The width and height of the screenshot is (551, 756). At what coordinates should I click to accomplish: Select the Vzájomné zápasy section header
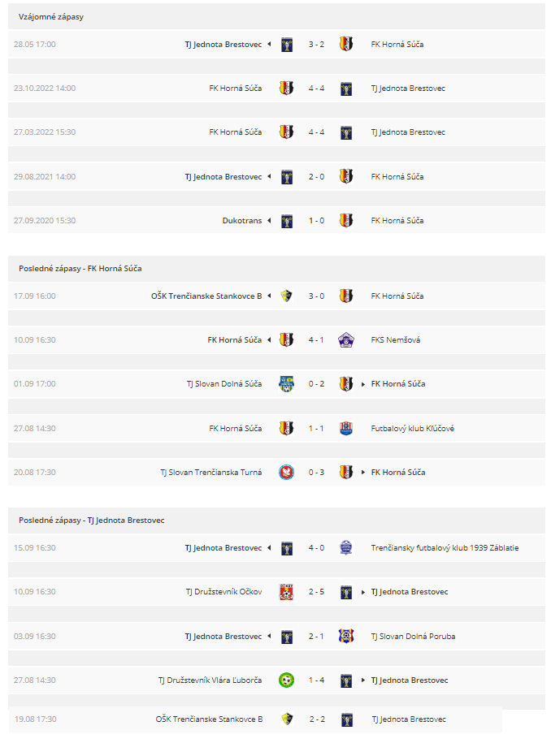pyautogui.click(x=51, y=17)
